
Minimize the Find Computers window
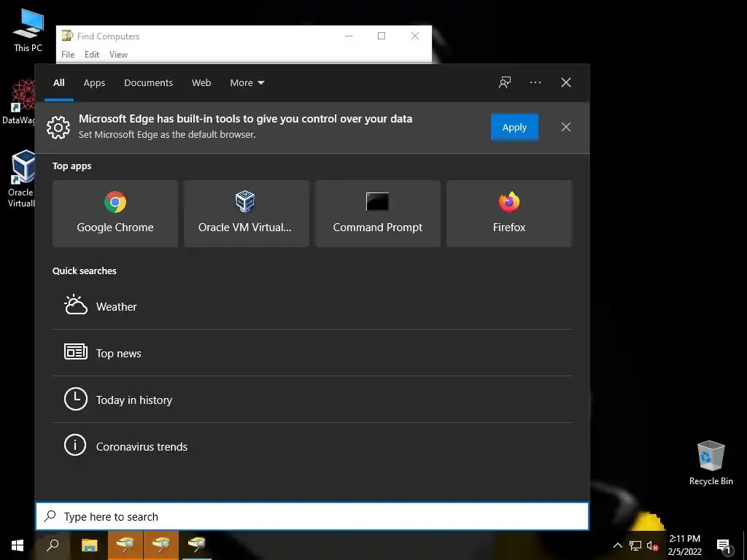[349, 36]
